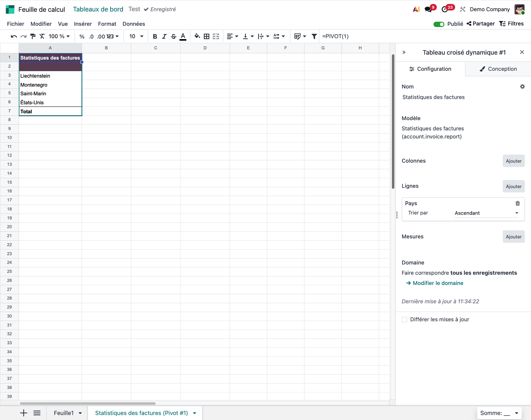Viewport: 531px width, 420px height.
Task: Check Différer les mises à jour
Action: click(x=404, y=319)
